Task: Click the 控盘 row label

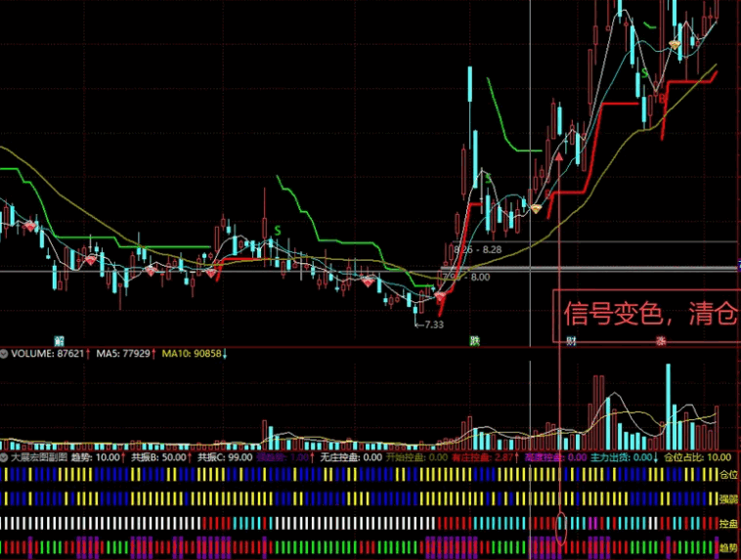Action: [728, 524]
